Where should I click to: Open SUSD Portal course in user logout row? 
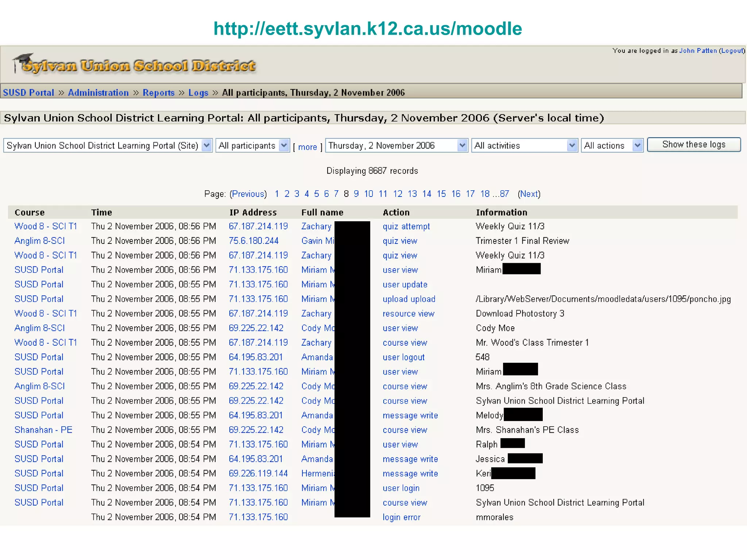coord(39,357)
